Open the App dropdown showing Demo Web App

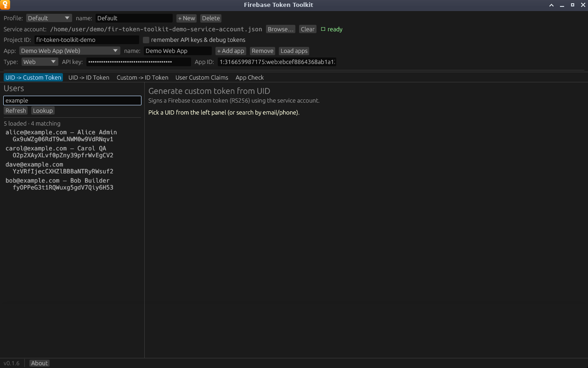(x=69, y=51)
